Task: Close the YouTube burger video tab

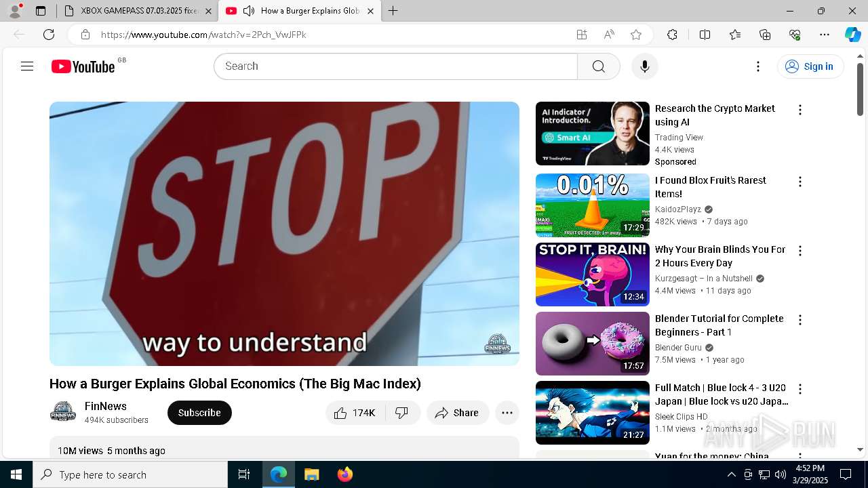Action: point(370,11)
